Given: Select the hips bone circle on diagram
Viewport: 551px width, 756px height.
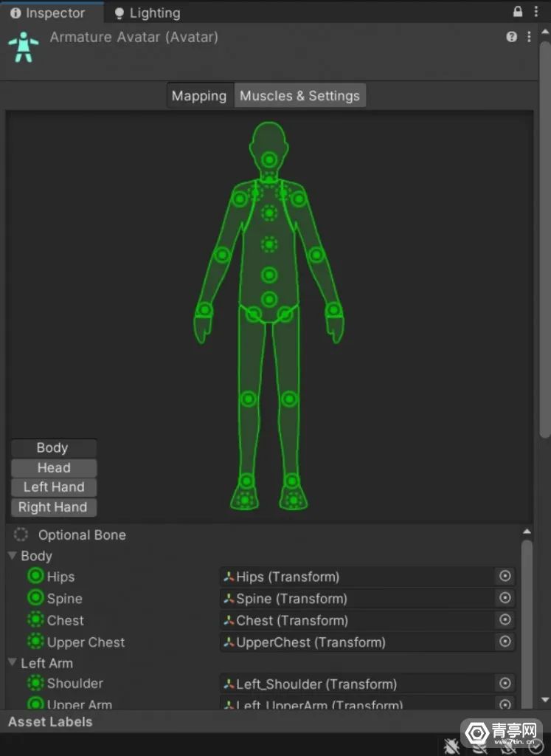Looking at the screenshot, I should (269, 300).
